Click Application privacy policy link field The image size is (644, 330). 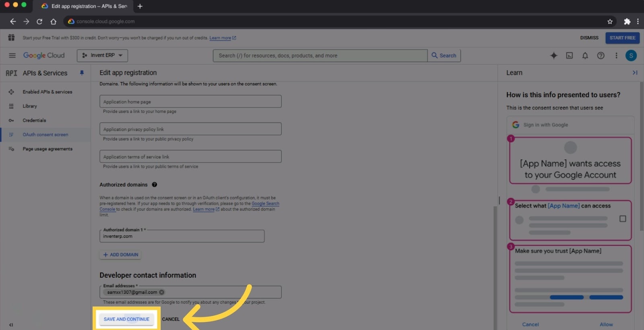[190, 129]
